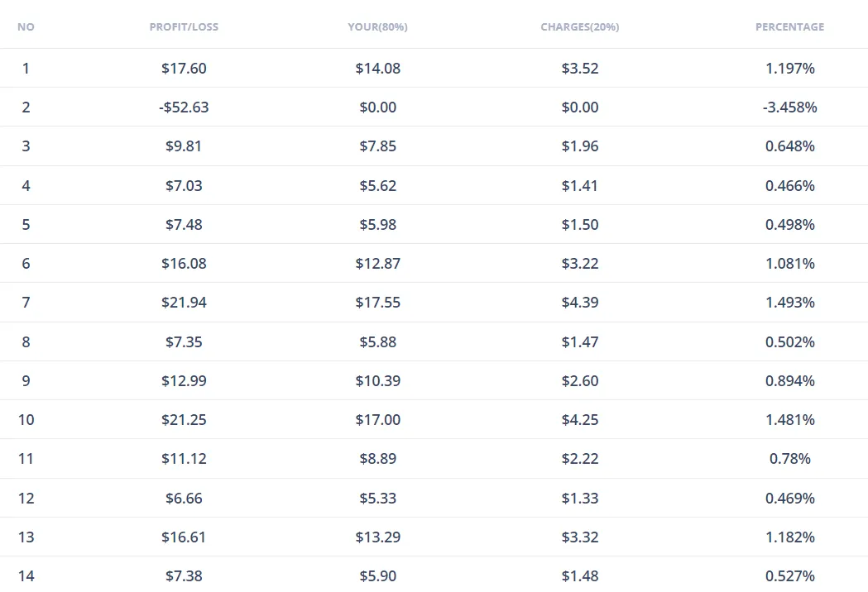Click the $6.66 profit cell
The width and height of the screenshot is (868, 592).
184,498
